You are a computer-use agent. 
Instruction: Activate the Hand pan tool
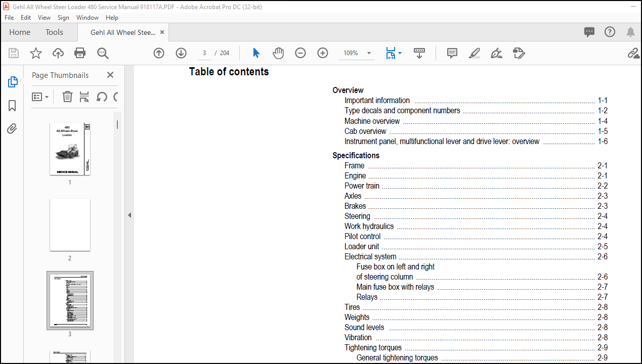tap(278, 53)
